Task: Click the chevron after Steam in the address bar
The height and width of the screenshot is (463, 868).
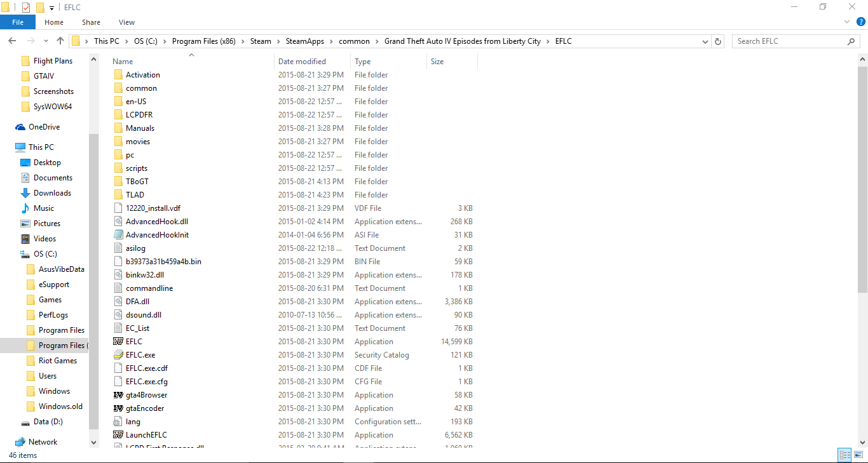Action: pyautogui.click(x=278, y=41)
